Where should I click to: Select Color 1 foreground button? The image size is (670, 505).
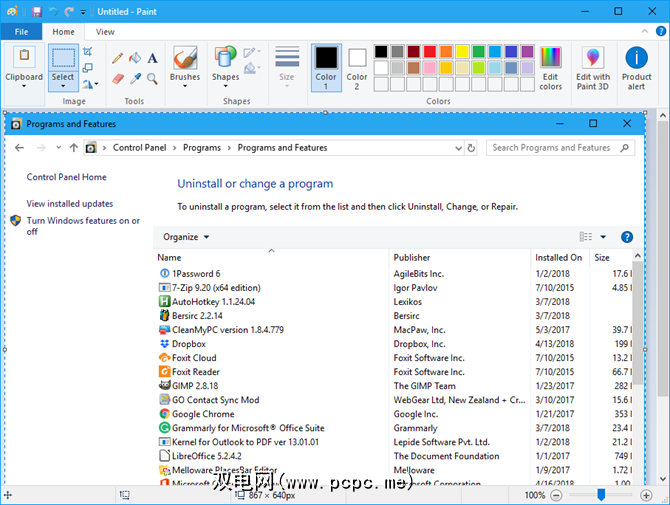(326, 68)
